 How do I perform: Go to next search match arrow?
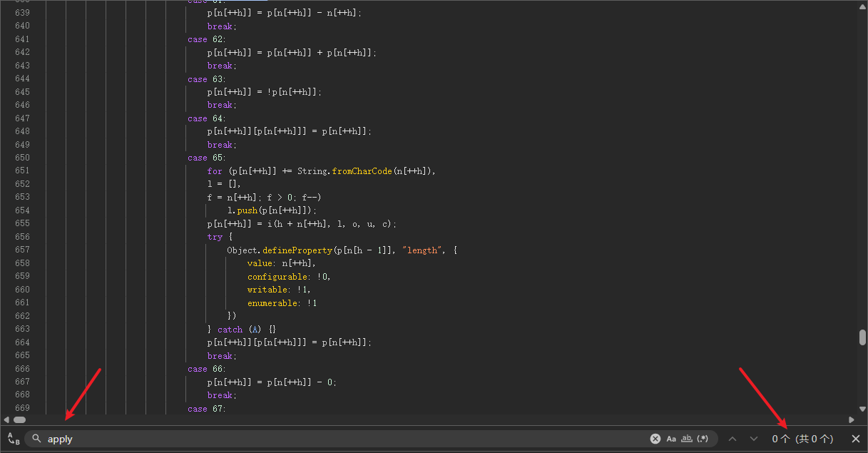point(754,439)
